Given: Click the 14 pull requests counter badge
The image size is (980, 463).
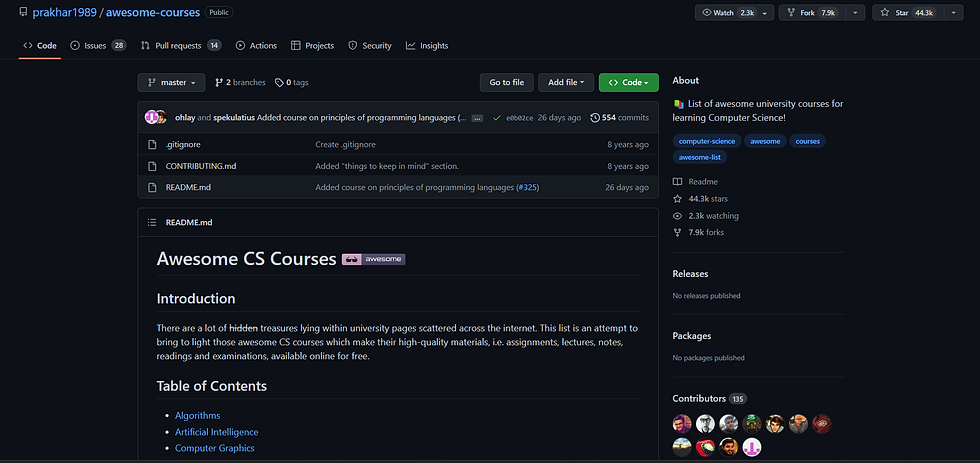Looking at the screenshot, I should click(214, 46).
